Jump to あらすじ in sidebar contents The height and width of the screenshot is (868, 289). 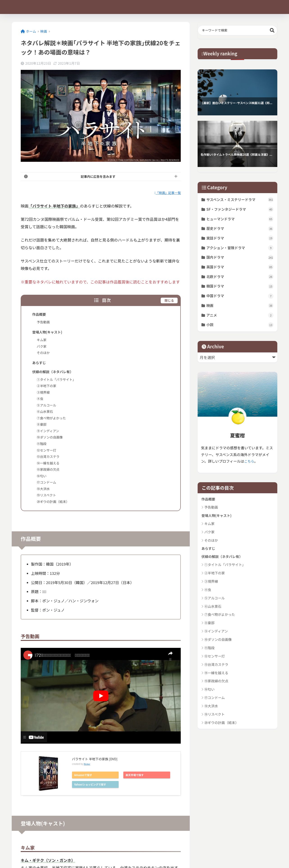[x=208, y=548]
